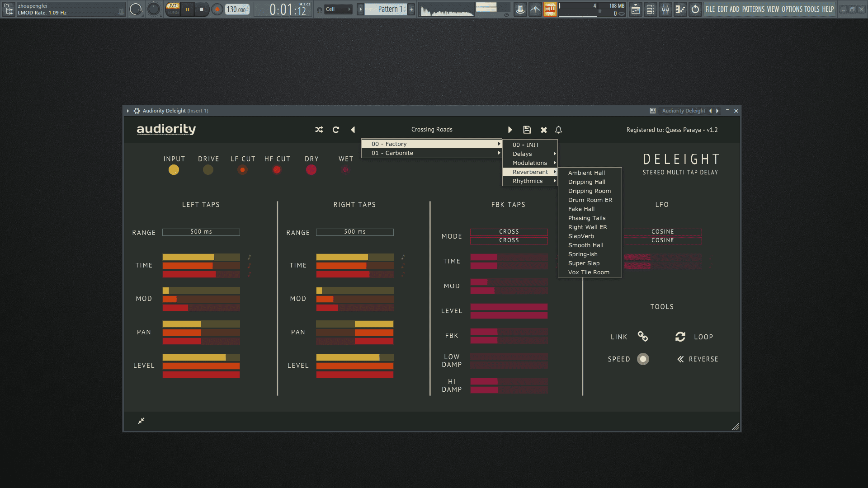Image resolution: width=868 pixels, height=488 pixels.
Task: Click the add pattern plus button
Action: 411,9
